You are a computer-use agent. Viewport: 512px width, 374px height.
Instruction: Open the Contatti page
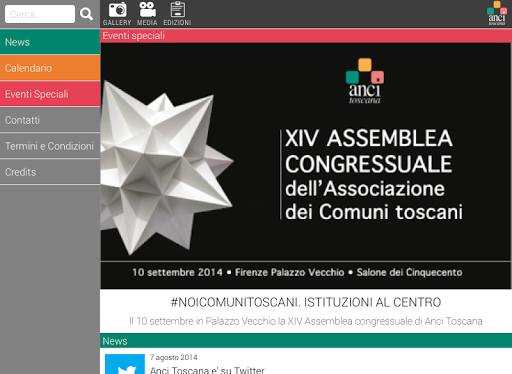click(50, 120)
